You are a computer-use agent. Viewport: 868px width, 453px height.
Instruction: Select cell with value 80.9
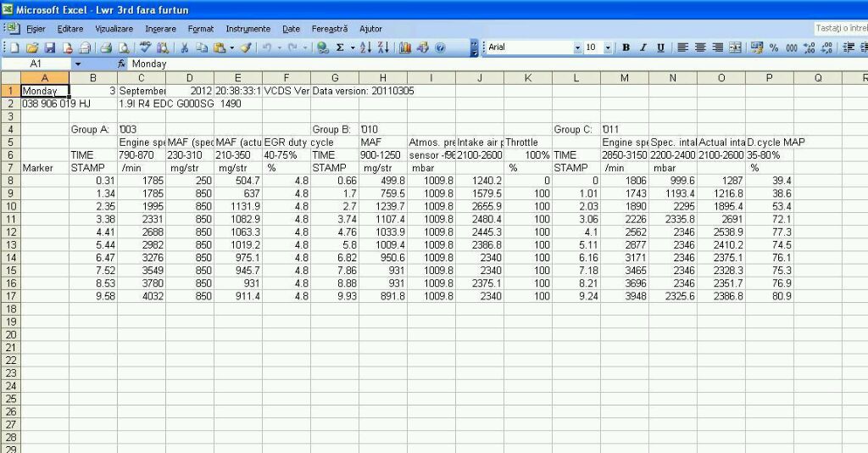click(770, 296)
